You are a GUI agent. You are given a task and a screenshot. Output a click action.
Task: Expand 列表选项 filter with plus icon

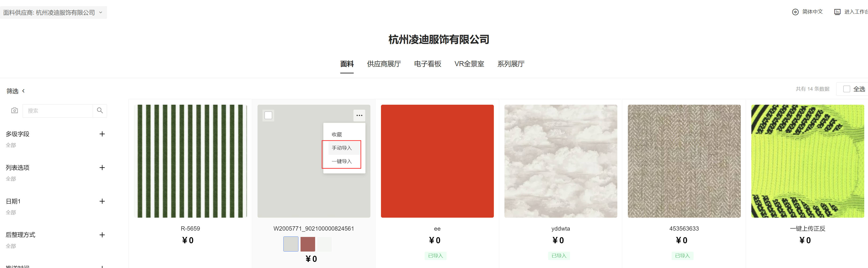coord(102,168)
